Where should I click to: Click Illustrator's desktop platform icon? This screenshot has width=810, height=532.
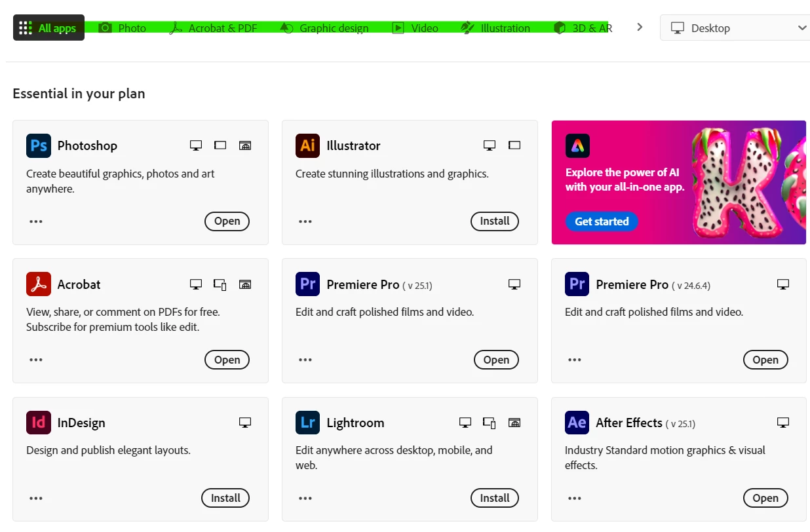coord(490,145)
